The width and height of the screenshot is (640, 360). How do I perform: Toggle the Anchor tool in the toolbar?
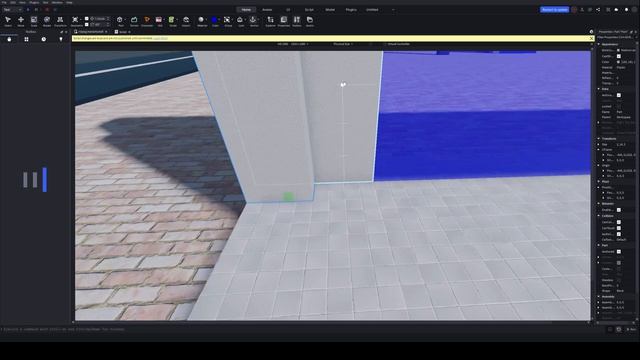pyautogui.click(x=253, y=21)
